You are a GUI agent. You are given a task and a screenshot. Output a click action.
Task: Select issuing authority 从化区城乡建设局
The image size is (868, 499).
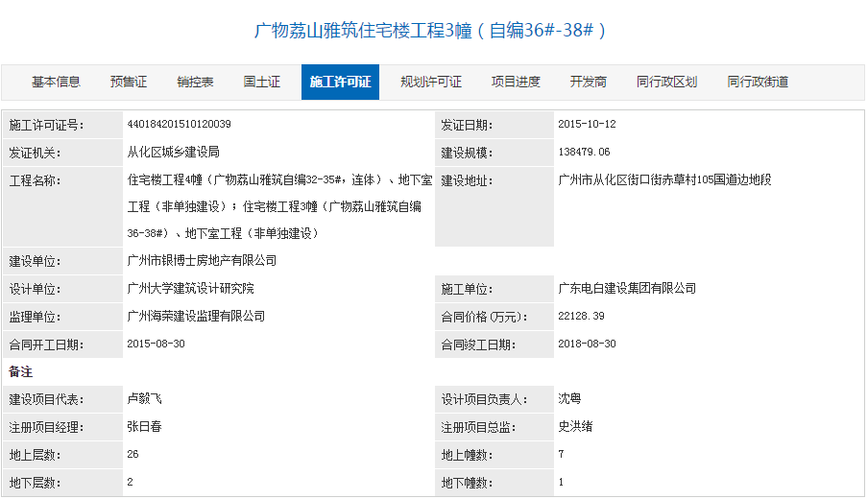173,152
